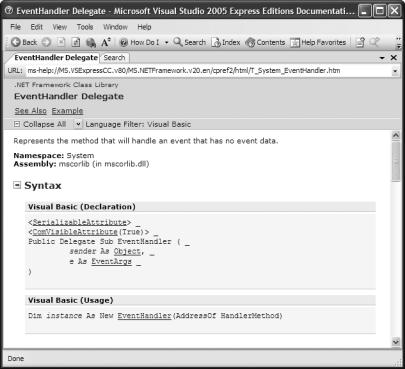Click Collapse All toggle
Viewport: 405px width, 369px height.
(x=40, y=124)
